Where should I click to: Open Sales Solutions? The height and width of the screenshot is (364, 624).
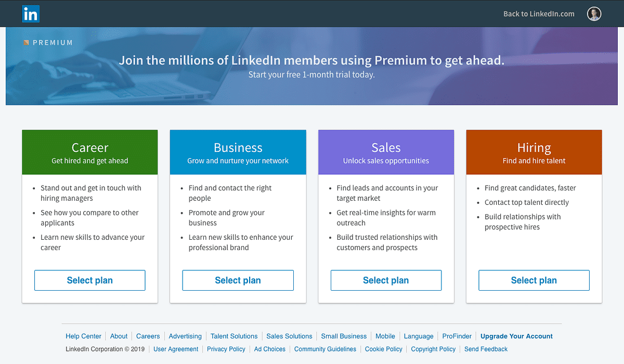coord(289,336)
